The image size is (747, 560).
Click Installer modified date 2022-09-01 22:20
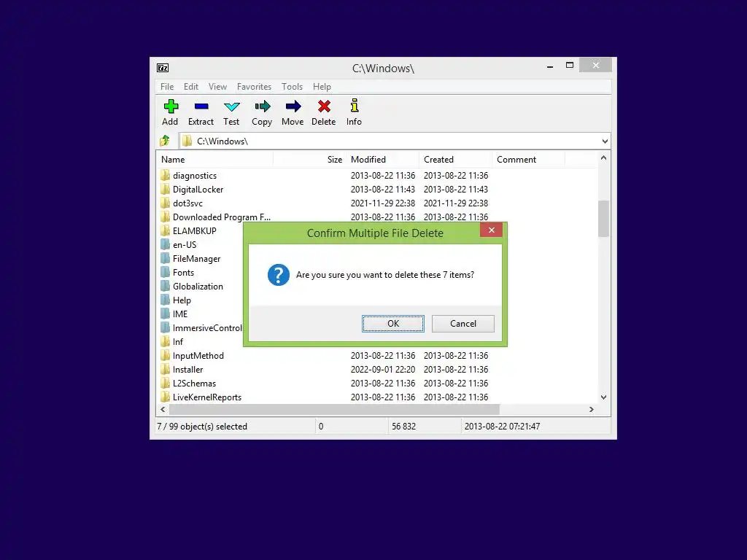382,369
